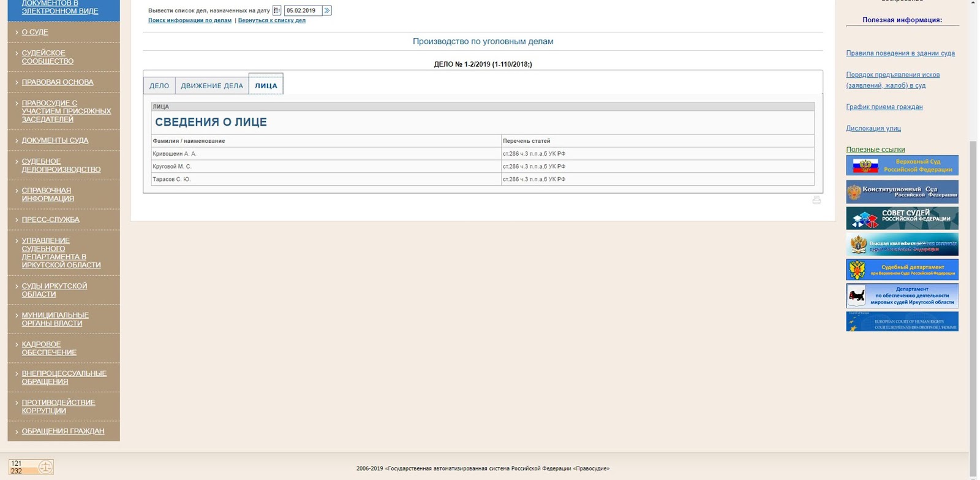The height and width of the screenshot is (480, 980).
Task: Click article cell in Кривошеин row
Action: (x=657, y=154)
